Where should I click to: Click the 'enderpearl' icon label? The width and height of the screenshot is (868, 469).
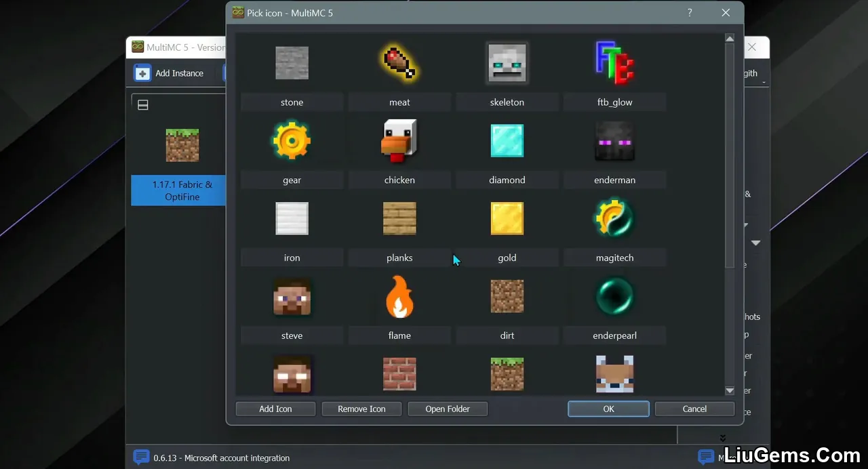[x=614, y=335]
